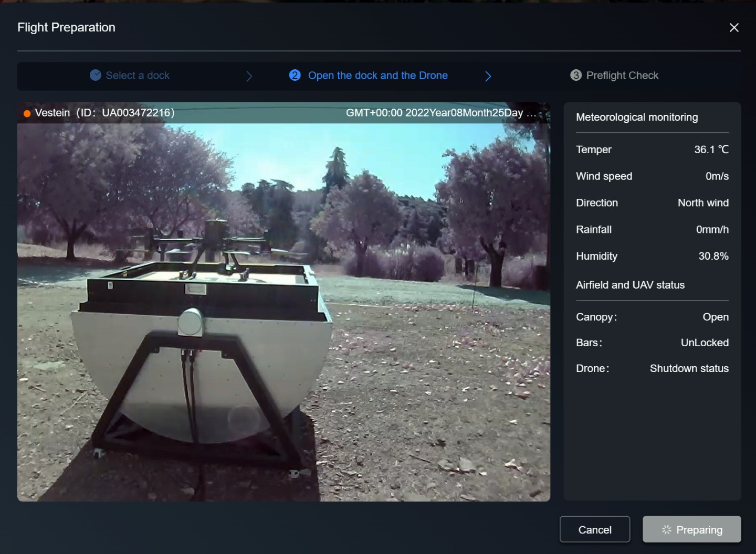Image resolution: width=756 pixels, height=554 pixels.
Task: Click the truncated GMT timestamp text
Action: [441, 113]
